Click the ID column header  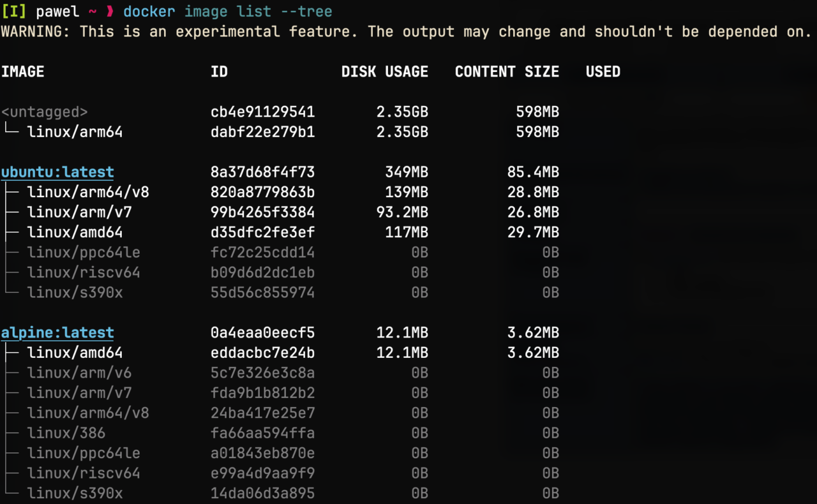(x=219, y=71)
